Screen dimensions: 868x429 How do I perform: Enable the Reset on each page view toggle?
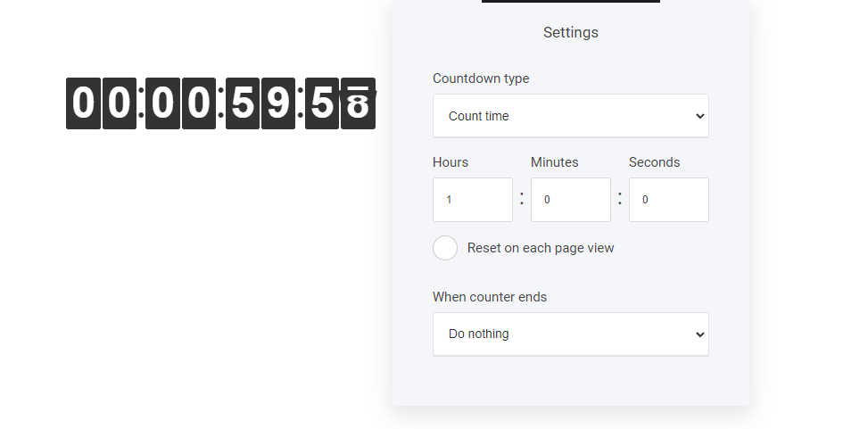[x=445, y=248]
